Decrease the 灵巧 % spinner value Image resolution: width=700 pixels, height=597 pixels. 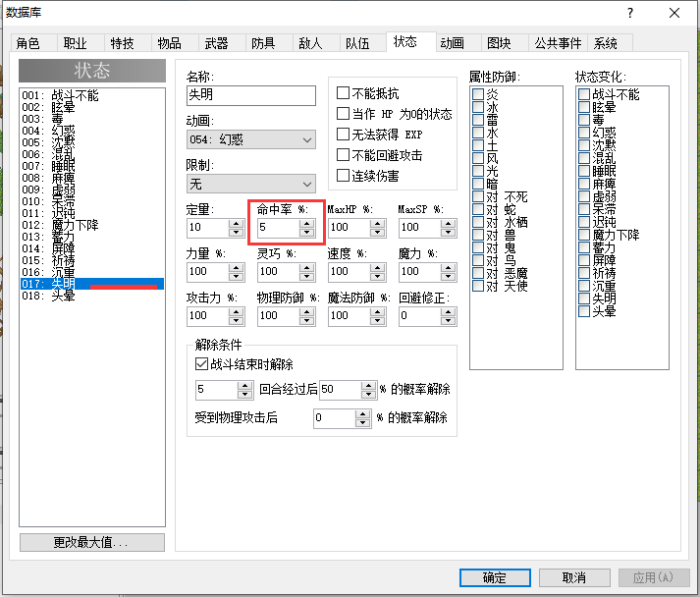click(306, 276)
